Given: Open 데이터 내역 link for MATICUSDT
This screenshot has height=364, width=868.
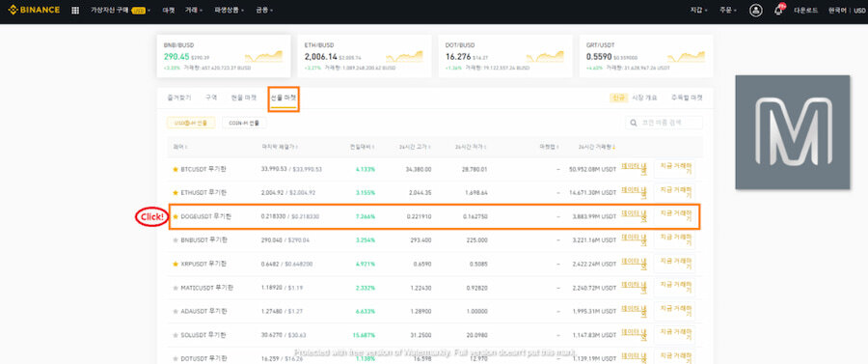Looking at the screenshot, I should 634,287.
